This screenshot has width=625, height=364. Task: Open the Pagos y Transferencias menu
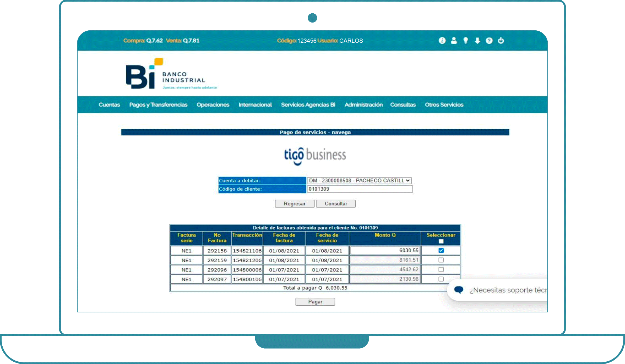point(158,105)
